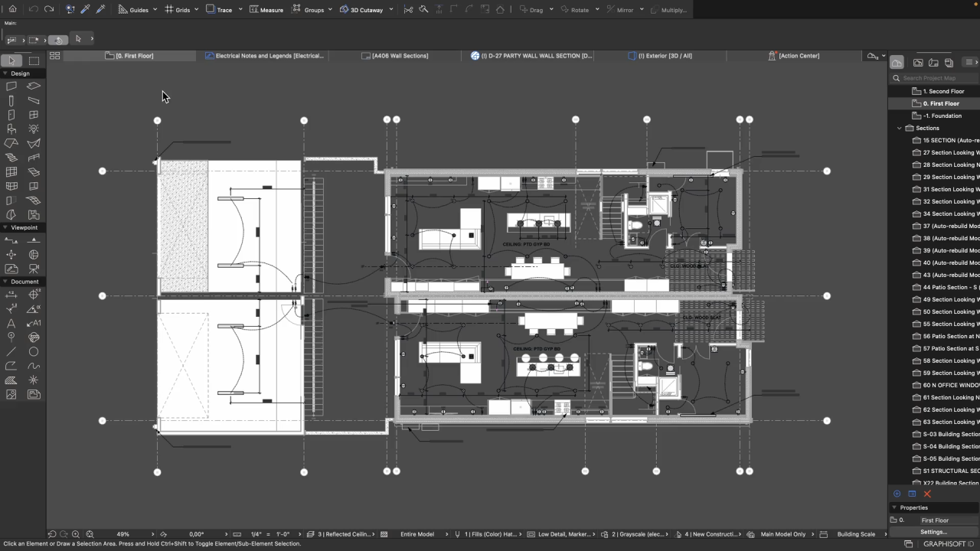Viewport: 980px width, 551px height.
Task: Select the Camera tool in Viewpoint
Action: click(x=34, y=269)
